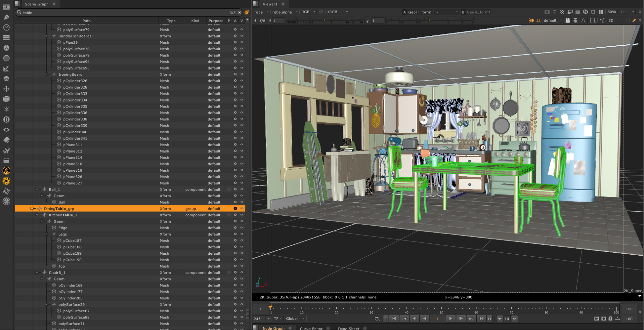Collapse the IroningBoard tree branch
Image resolution: width=644 pixels, height=330 pixels.
coord(46,74)
